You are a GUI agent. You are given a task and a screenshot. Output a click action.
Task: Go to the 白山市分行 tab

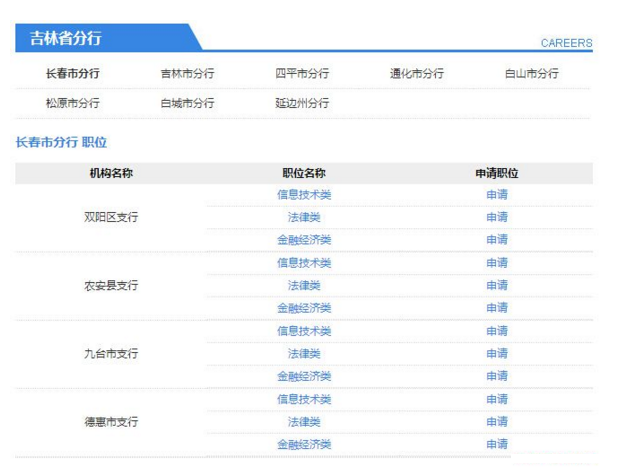pos(532,74)
